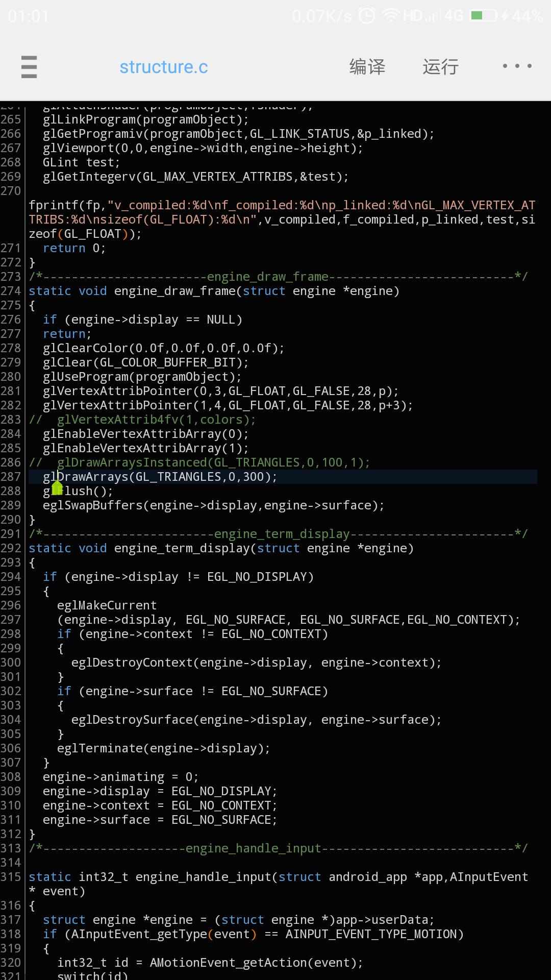Viewport: 551px width, 980px height.
Task: Tap line number 292 in gutter
Action: [11, 548]
